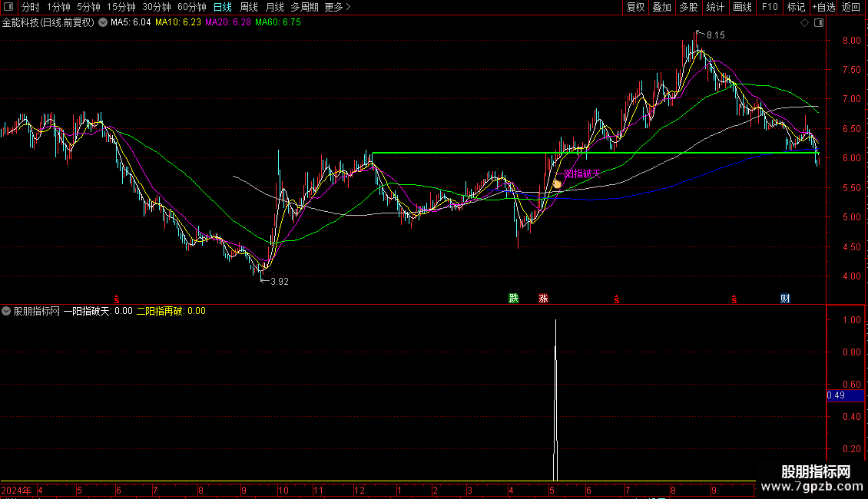Viewport: 868px width, 499px height.
Task: Open the F10 company info
Action: point(770,7)
